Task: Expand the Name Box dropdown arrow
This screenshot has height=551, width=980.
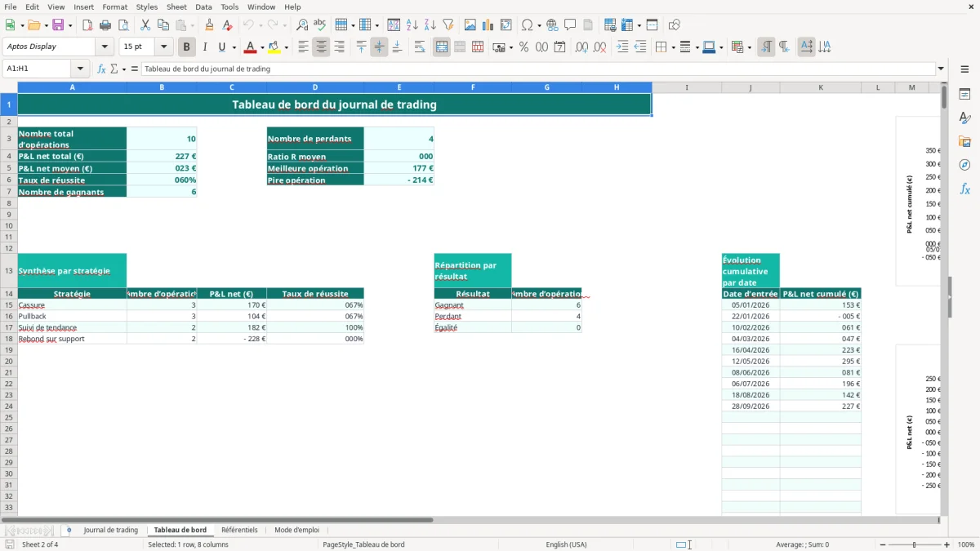Action: tap(80, 69)
